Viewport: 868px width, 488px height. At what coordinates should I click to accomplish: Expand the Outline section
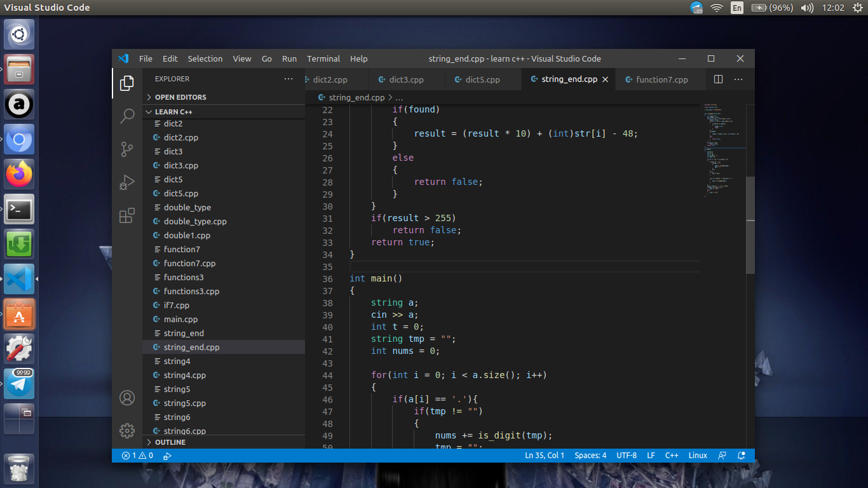(170, 442)
